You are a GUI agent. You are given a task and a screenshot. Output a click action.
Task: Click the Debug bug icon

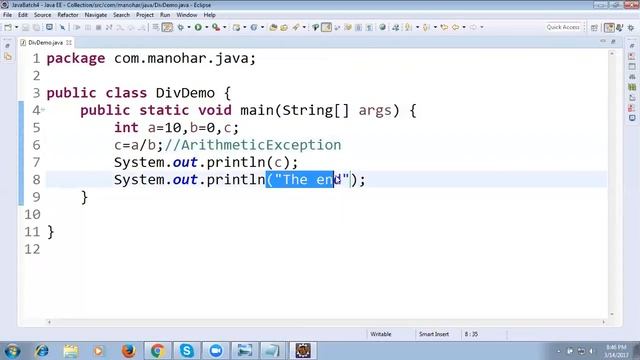click(x=180, y=27)
